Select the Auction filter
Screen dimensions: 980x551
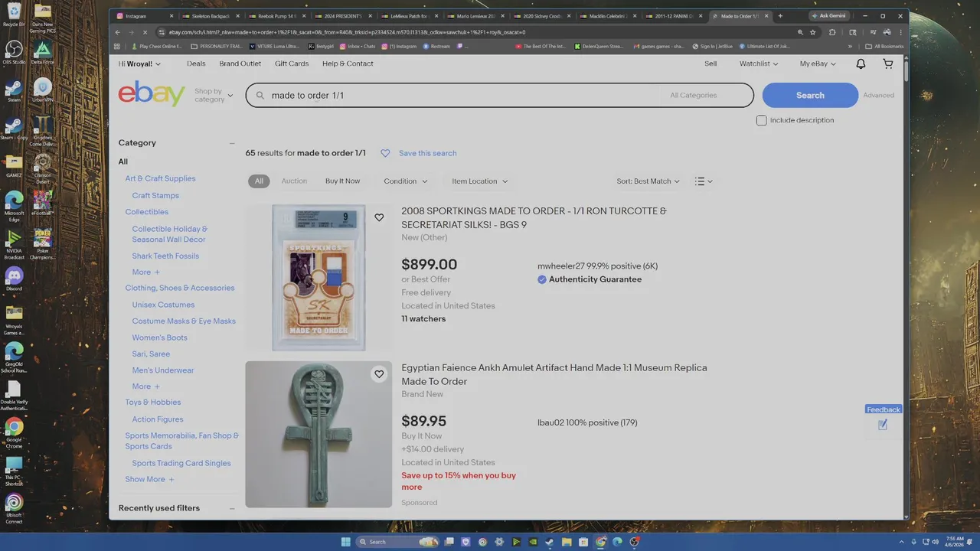pyautogui.click(x=294, y=181)
